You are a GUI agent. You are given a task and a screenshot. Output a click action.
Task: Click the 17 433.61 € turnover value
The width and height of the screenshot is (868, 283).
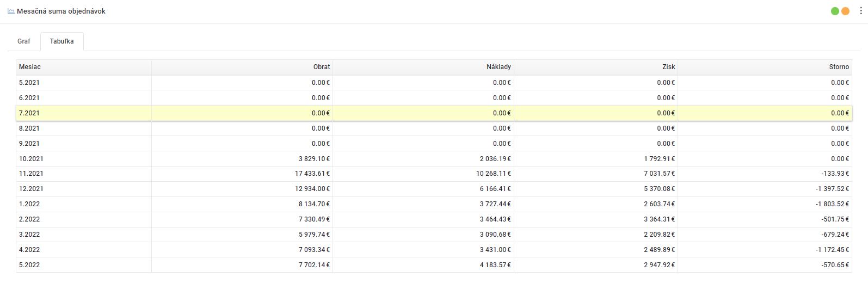pos(312,174)
